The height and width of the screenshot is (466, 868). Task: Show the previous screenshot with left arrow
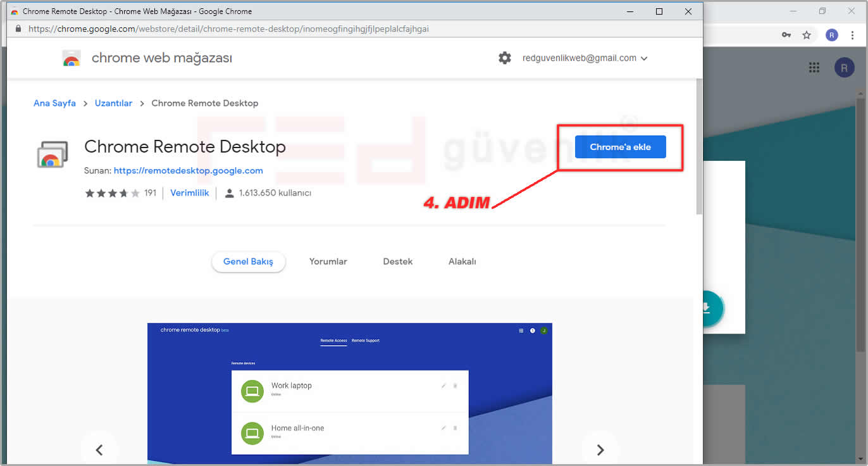[x=99, y=450]
